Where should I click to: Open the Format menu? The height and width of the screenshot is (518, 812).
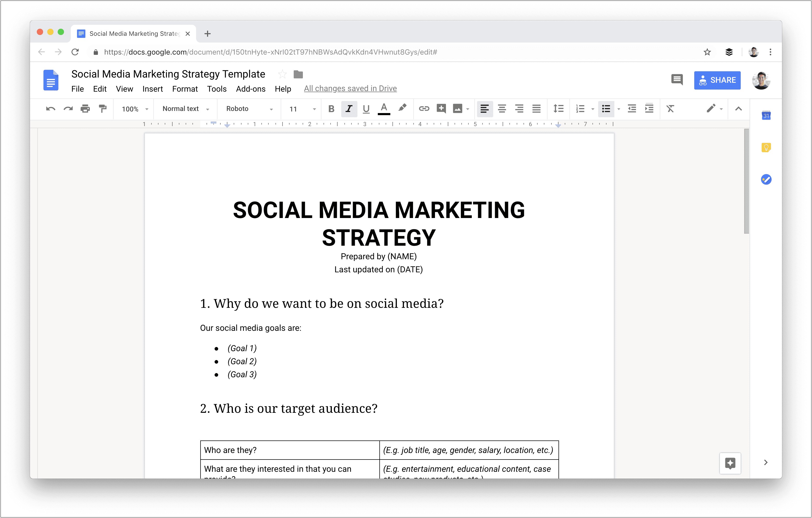pyautogui.click(x=185, y=89)
